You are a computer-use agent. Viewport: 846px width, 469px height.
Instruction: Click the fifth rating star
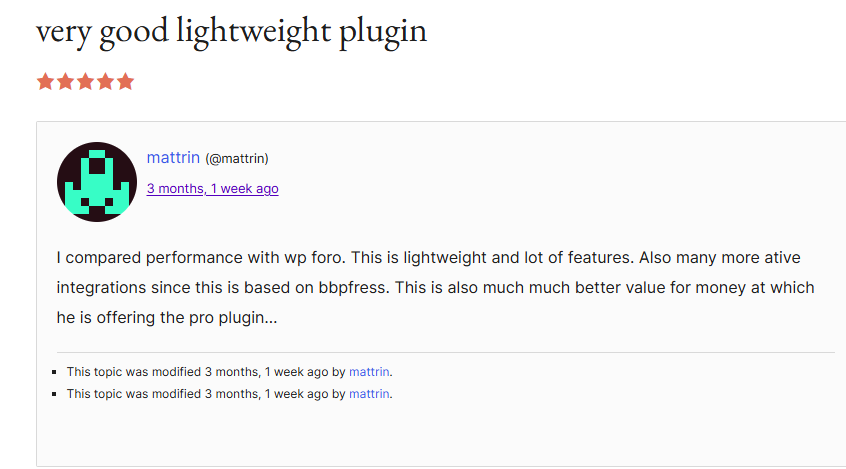125,82
